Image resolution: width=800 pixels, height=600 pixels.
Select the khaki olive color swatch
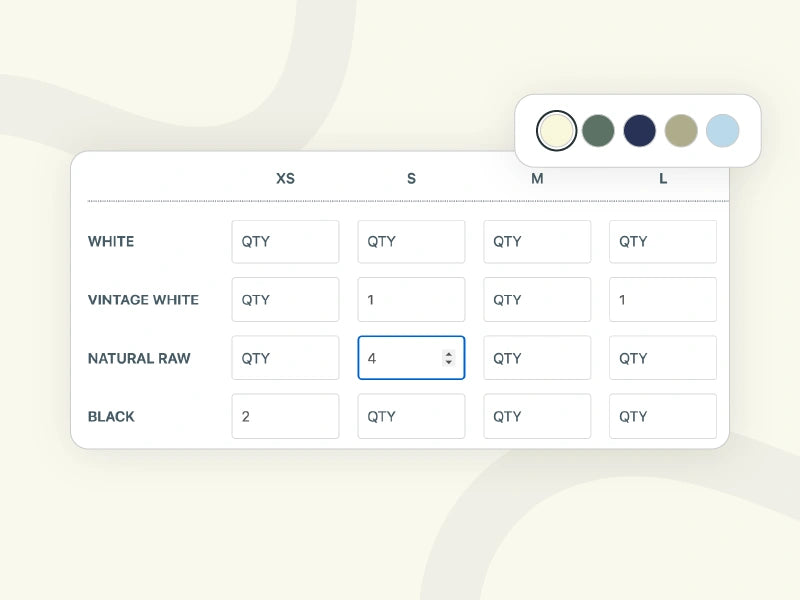(681, 131)
